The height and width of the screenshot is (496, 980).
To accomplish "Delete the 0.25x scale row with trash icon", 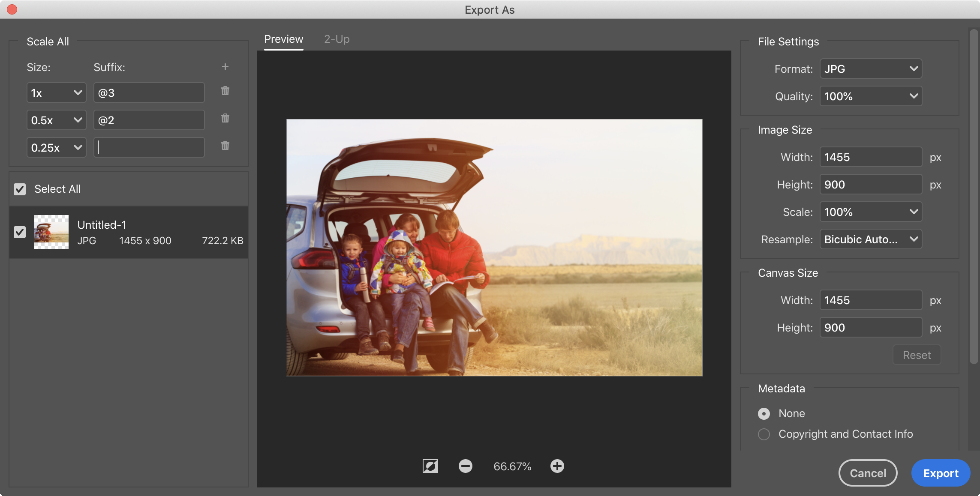I will coord(225,146).
